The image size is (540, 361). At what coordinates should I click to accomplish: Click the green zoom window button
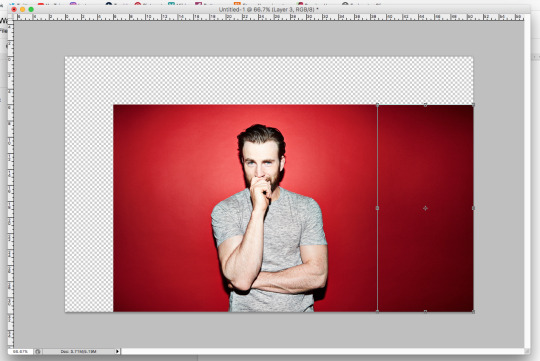31,9
